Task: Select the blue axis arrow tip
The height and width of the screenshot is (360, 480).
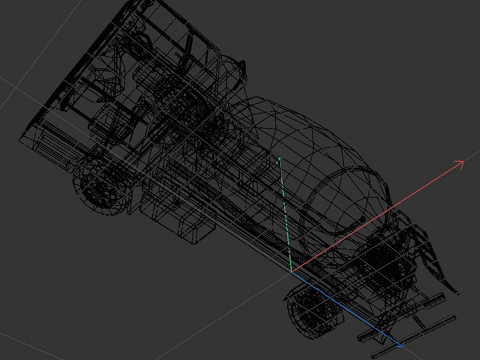Action: click(x=401, y=345)
